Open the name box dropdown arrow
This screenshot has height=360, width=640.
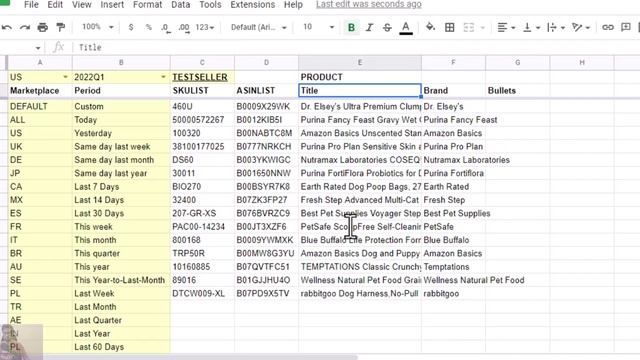coord(38,48)
